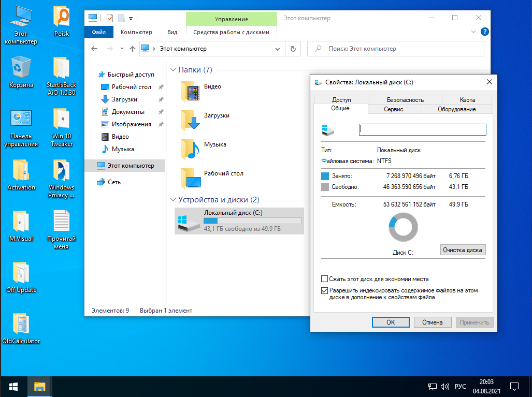This screenshot has width=532, height=397.
Task: Click the disk label text field
Action: tap(422, 129)
